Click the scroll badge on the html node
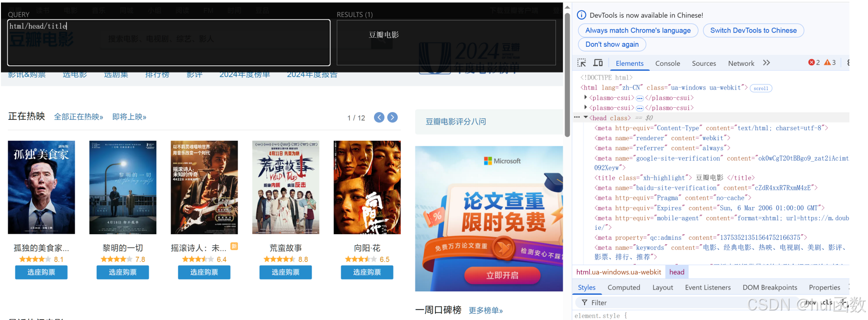 tap(761, 88)
